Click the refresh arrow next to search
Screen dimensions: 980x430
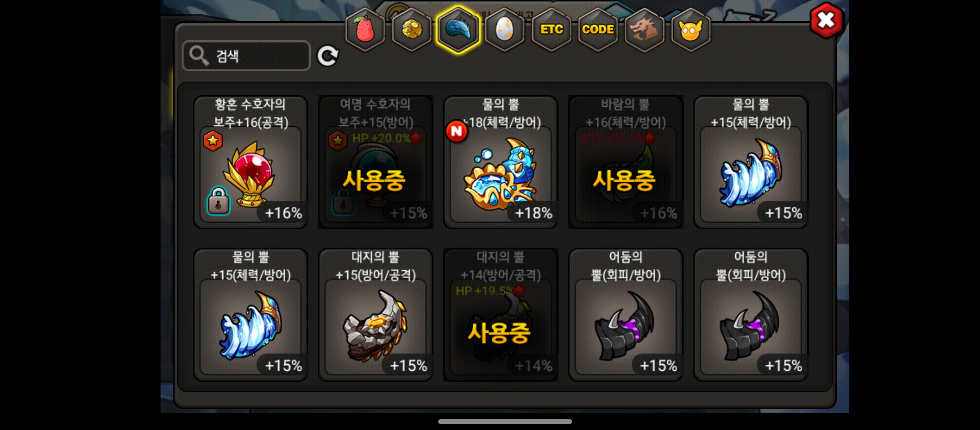(328, 56)
